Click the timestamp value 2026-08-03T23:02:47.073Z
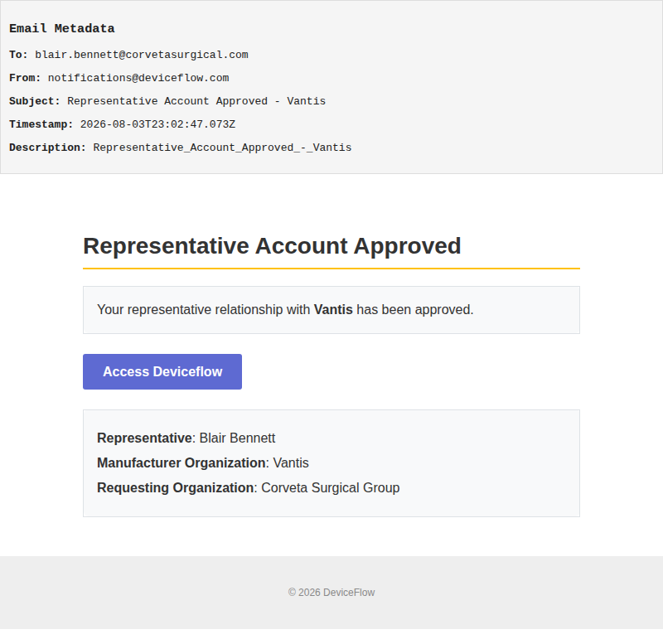 157,125
